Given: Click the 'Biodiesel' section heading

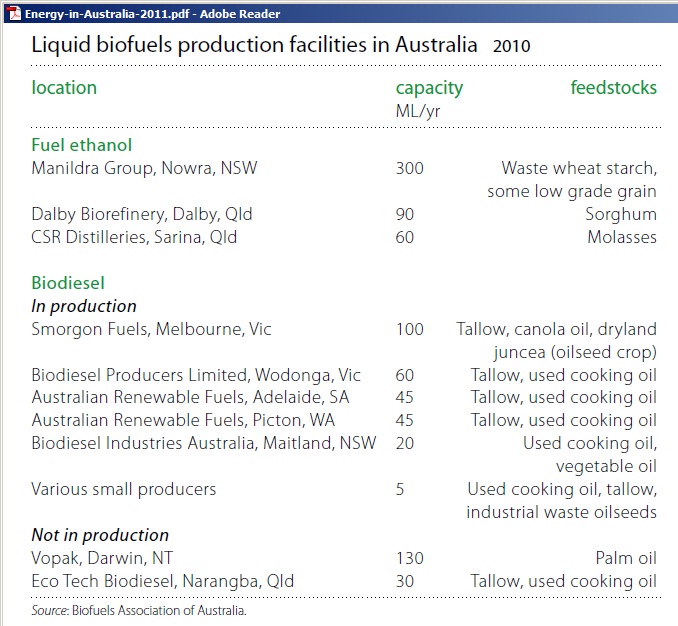Looking at the screenshot, I should pyautogui.click(x=68, y=283).
